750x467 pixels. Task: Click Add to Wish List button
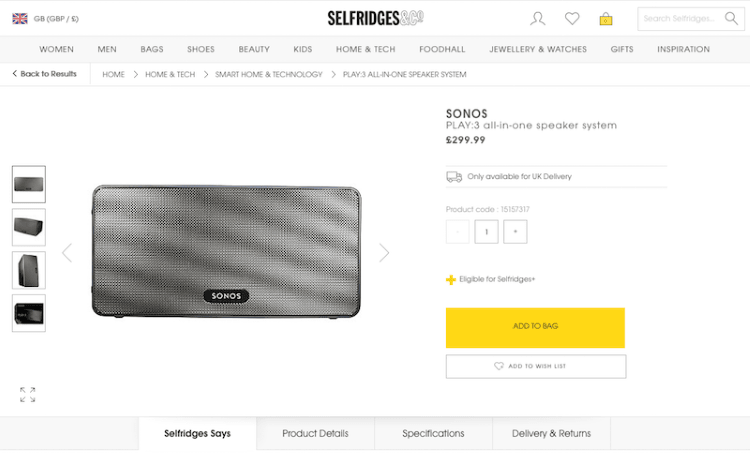pyautogui.click(x=536, y=367)
